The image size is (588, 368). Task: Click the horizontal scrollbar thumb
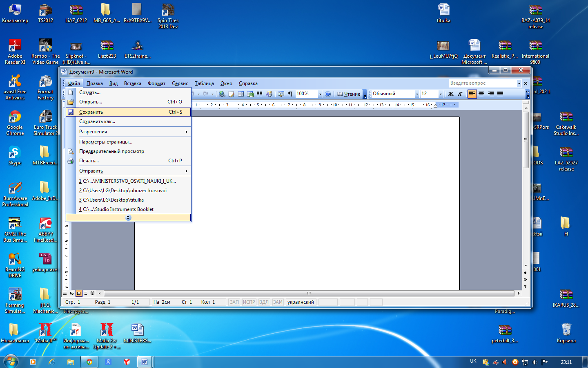[x=309, y=293]
